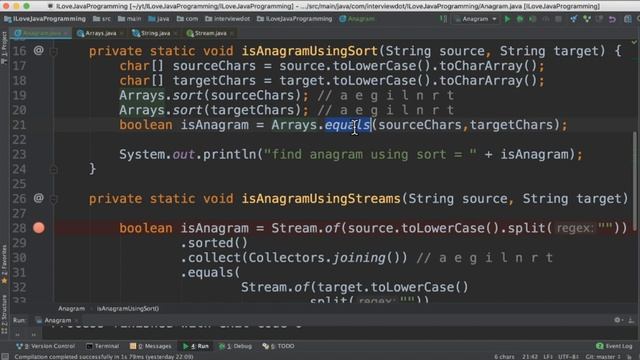This screenshot has height=360, width=640.
Task: Collapse the isAnagramUsingSort method at line 16
Action: pyautogui.click(x=53, y=51)
